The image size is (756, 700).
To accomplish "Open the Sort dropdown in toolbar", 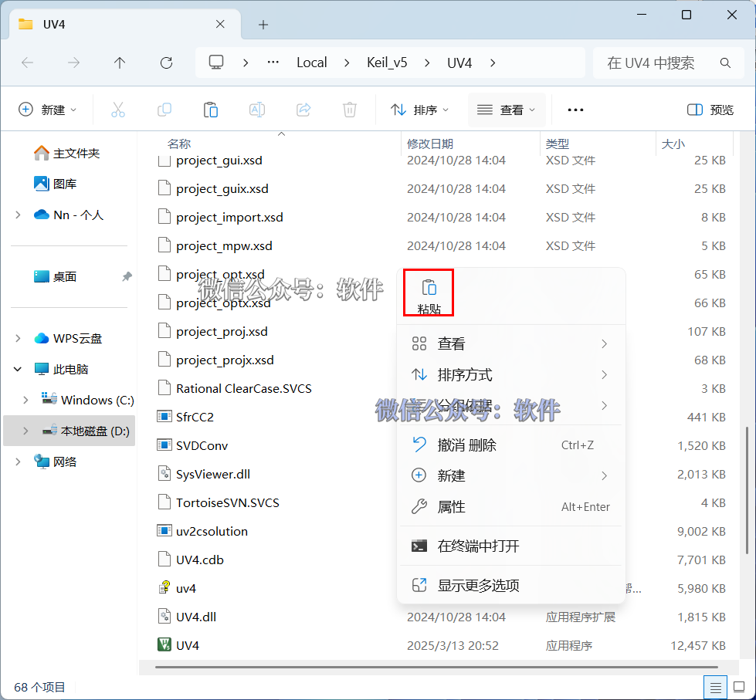I will [419, 110].
